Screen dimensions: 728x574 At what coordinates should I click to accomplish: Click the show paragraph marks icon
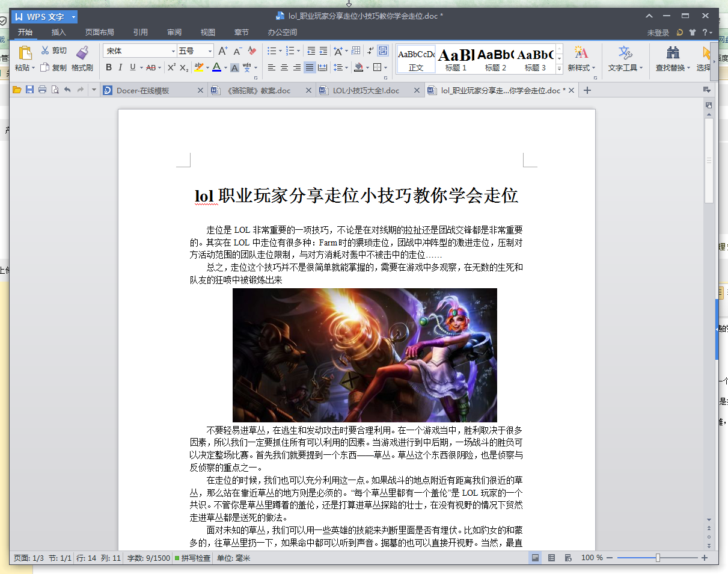coord(370,51)
